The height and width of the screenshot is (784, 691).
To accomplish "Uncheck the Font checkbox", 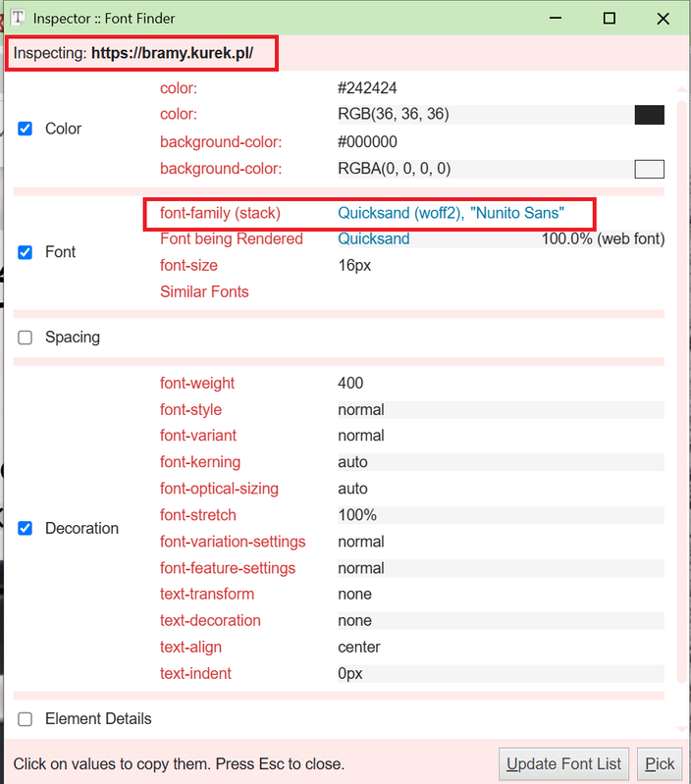I will point(25,252).
